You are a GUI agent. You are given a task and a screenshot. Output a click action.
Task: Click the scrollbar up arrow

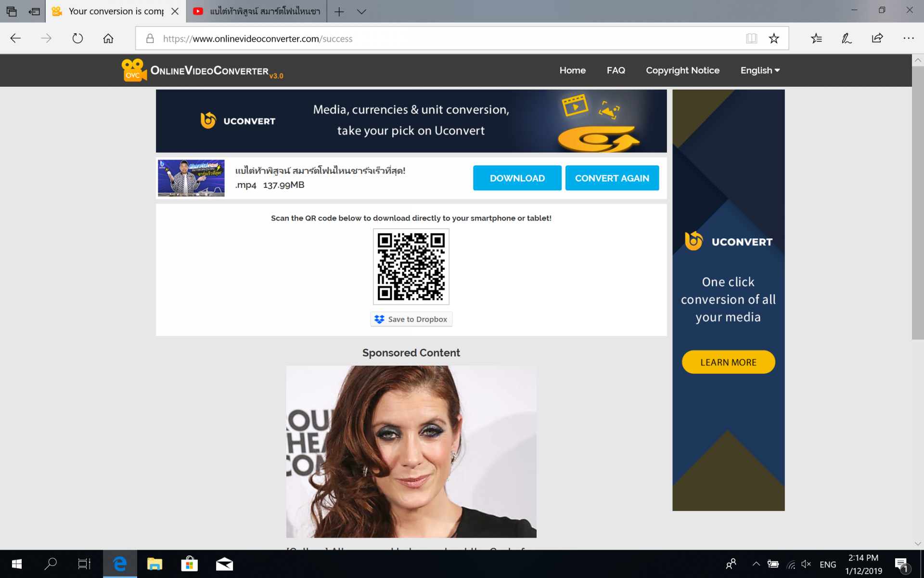[x=918, y=60]
